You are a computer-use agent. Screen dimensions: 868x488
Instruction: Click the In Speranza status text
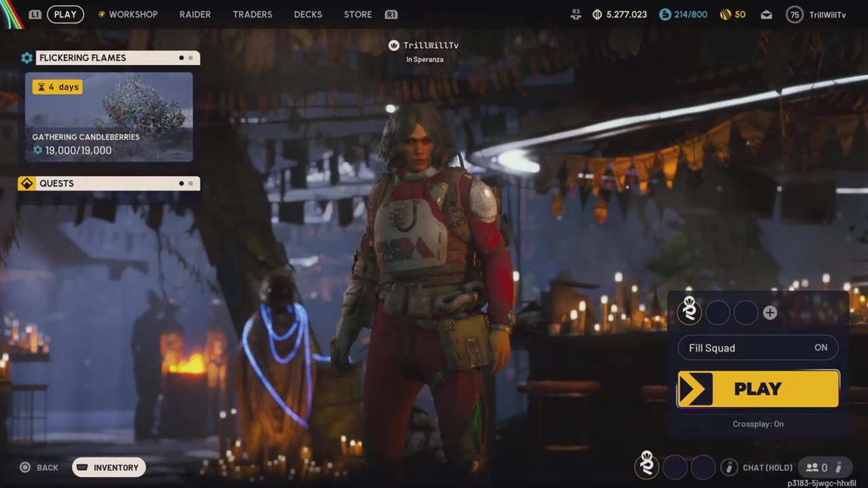tap(425, 60)
